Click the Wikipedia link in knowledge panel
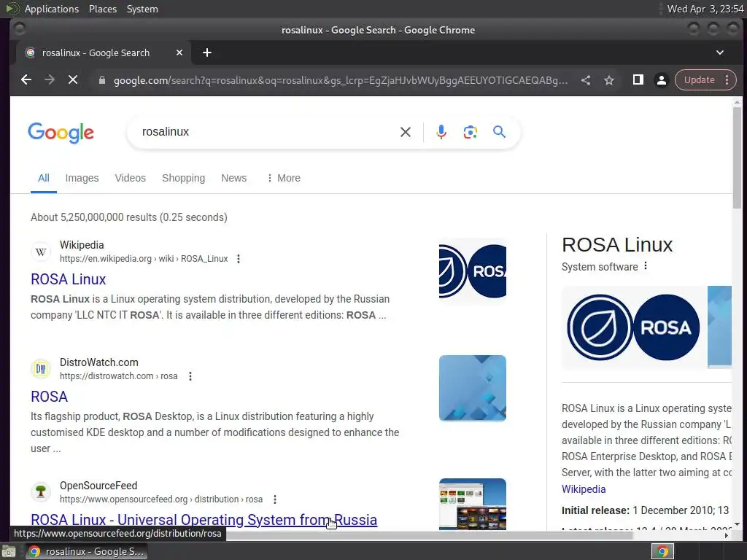This screenshot has width=747, height=560. click(584, 489)
